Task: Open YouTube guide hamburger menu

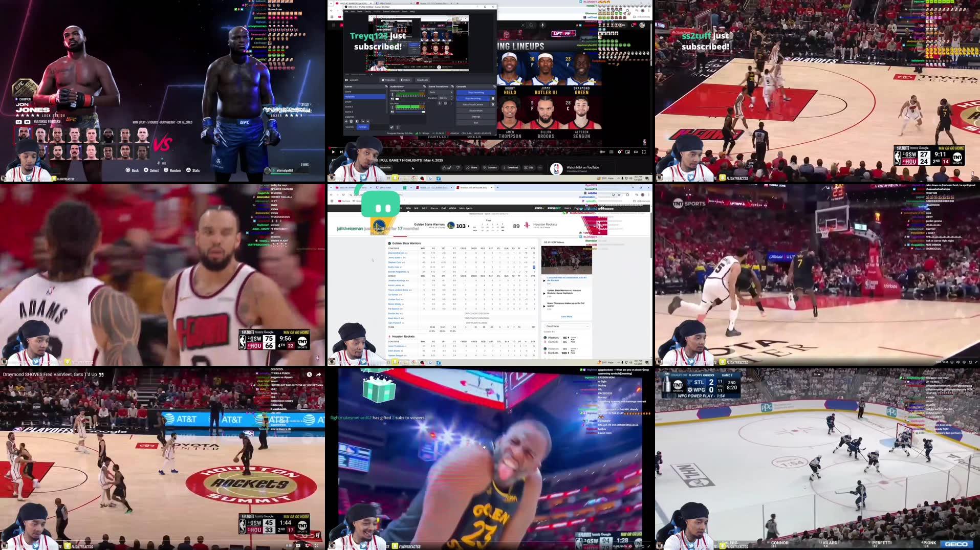Action: click(x=334, y=25)
